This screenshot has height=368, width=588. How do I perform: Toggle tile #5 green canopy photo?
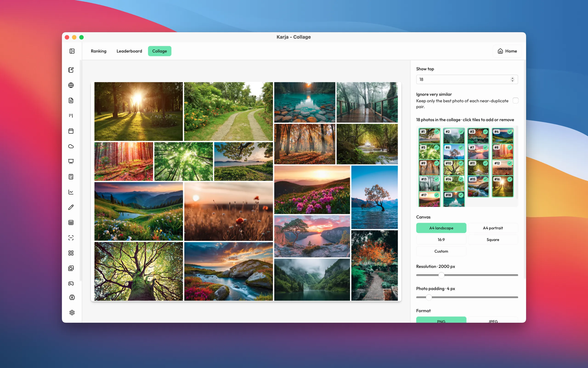(429, 152)
